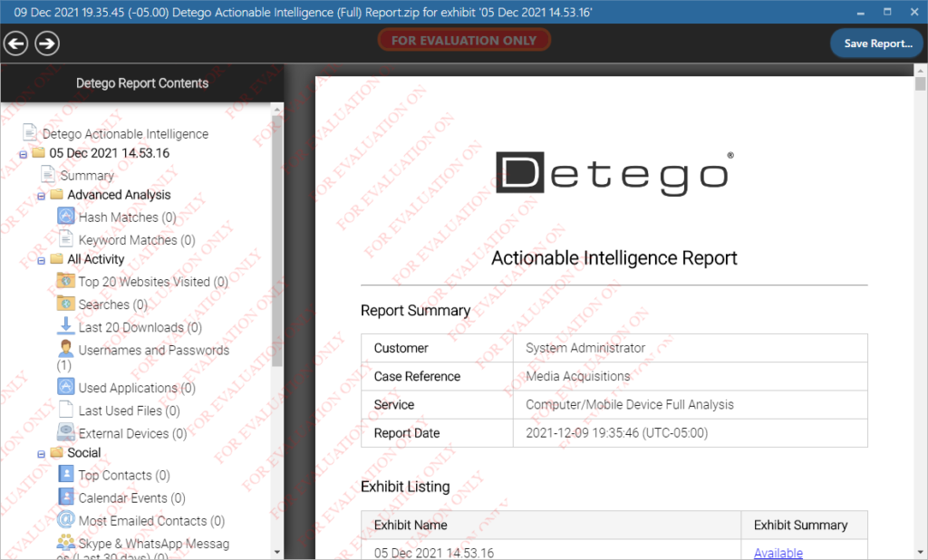This screenshot has height=560, width=928.
Task: Open Top 20 Websites Visited icon
Action: 65,279
